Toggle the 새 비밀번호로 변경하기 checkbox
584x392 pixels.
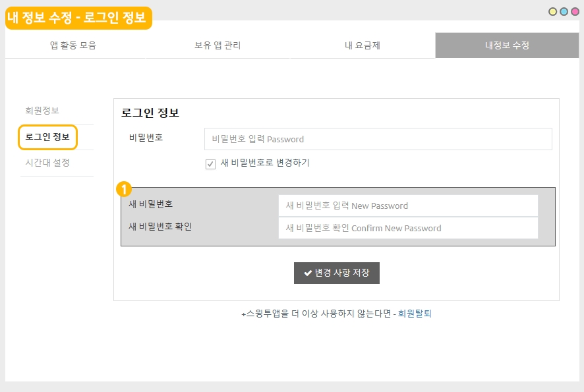[211, 164]
